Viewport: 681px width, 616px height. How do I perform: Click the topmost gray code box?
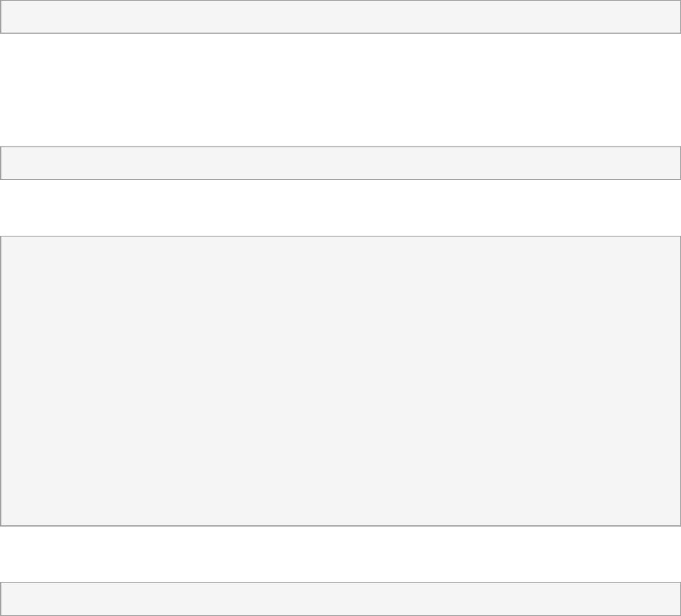[x=340, y=17]
